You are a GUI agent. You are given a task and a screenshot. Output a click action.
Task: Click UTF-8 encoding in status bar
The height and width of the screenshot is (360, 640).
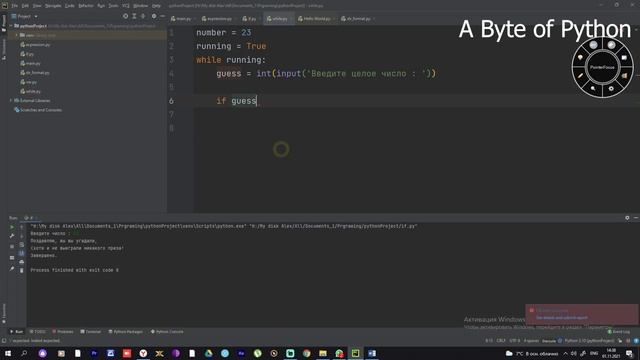click(x=515, y=341)
